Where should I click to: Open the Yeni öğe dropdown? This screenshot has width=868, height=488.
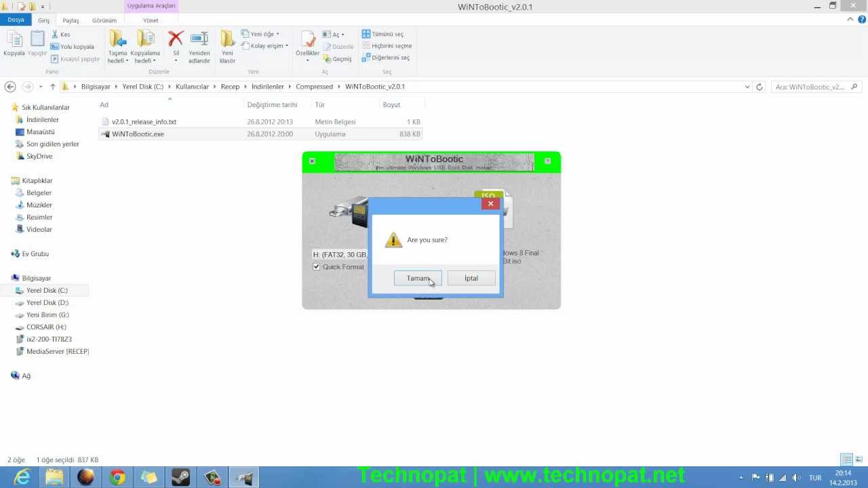(x=260, y=35)
